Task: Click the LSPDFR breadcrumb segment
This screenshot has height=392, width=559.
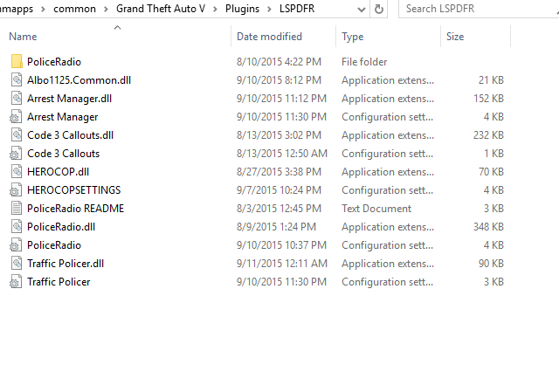Action: [x=297, y=9]
